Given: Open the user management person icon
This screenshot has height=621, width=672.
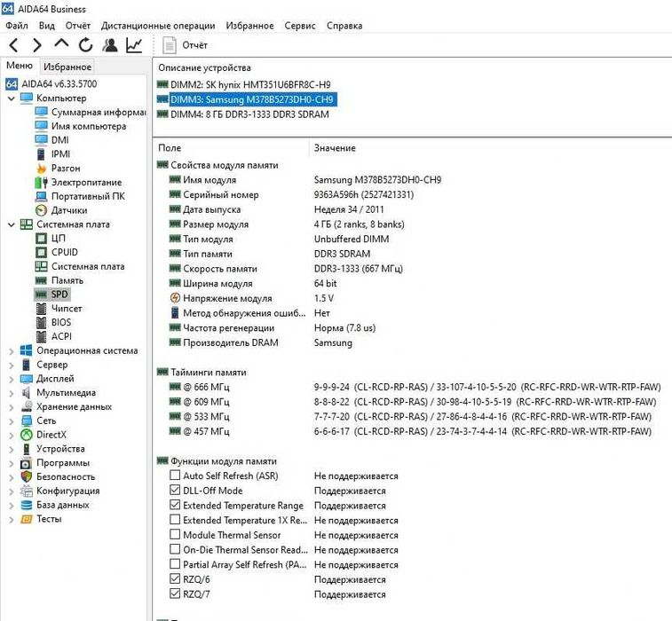Looking at the screenshot, I should (x=110, y=45).
